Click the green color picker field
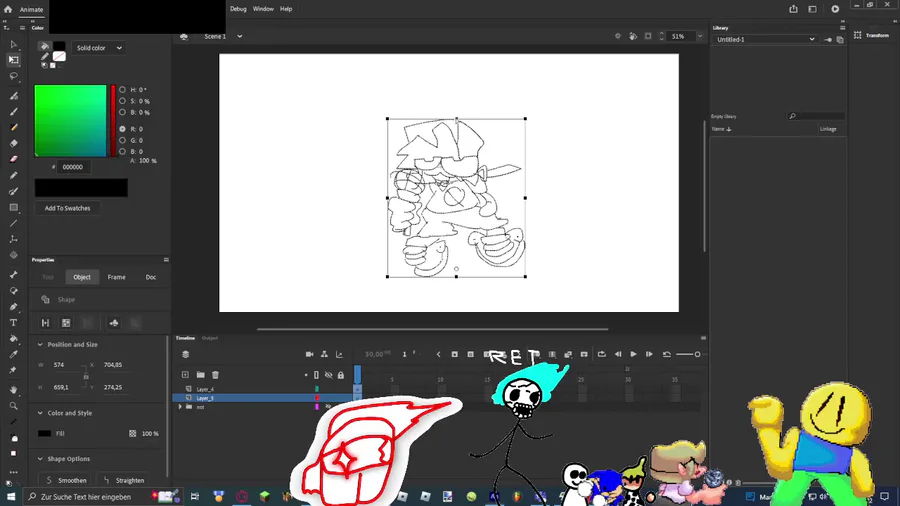900x506 pixels. pos(70,120)
